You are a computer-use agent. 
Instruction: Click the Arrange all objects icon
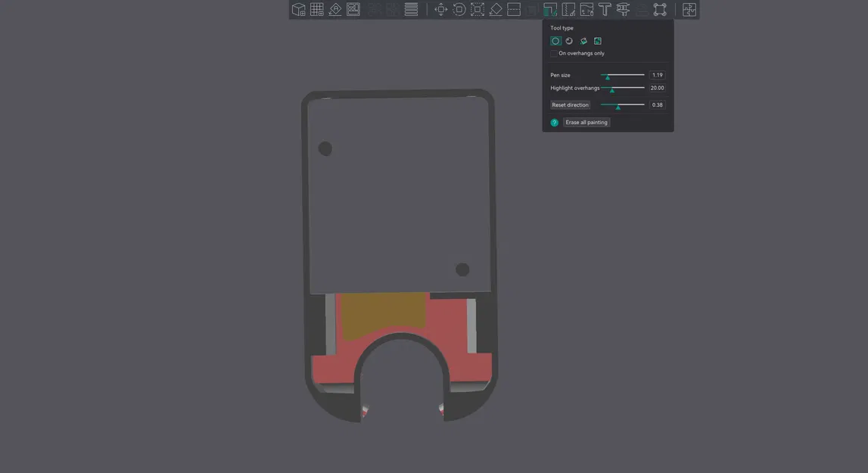pos(353,9)
